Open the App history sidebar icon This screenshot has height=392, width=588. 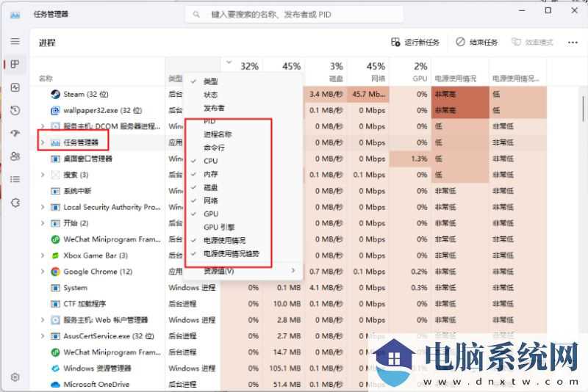click(15, 110)
